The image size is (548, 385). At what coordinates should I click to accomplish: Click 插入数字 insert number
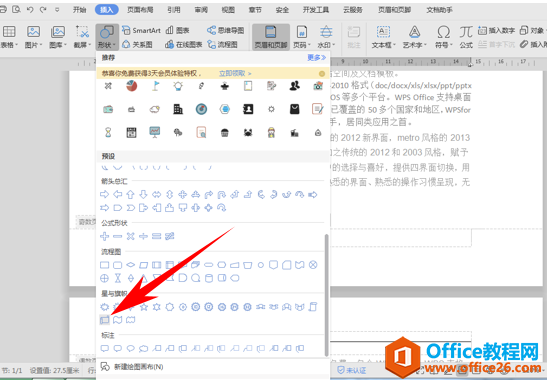coord(497,31)
